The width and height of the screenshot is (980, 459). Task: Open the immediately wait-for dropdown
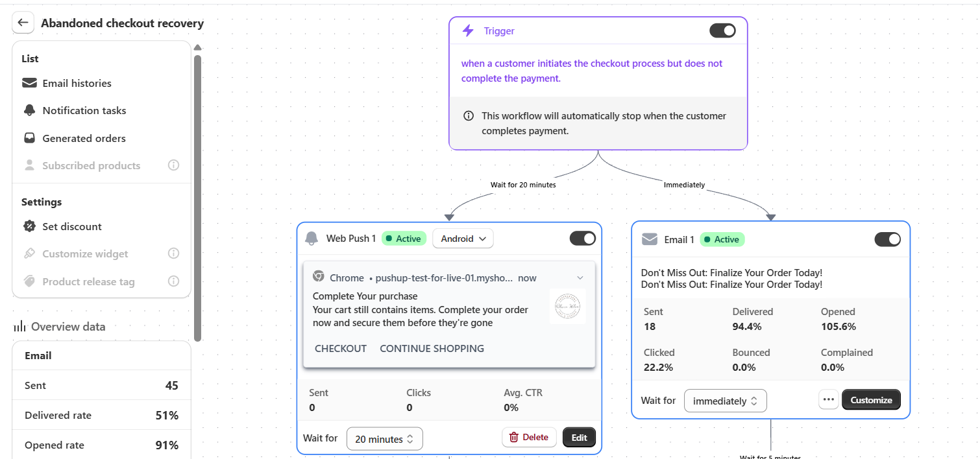[x=725, y=401]
